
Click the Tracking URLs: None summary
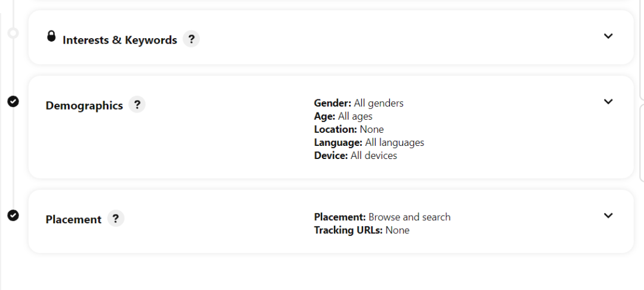pyautogui.click(x=361, y=230)
